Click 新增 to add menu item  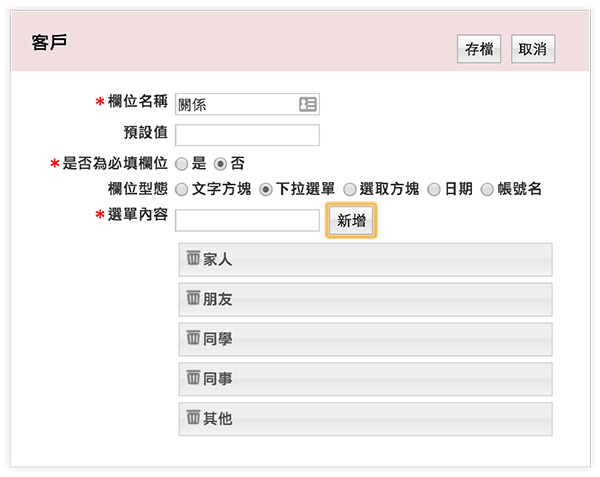pos(351,221)
